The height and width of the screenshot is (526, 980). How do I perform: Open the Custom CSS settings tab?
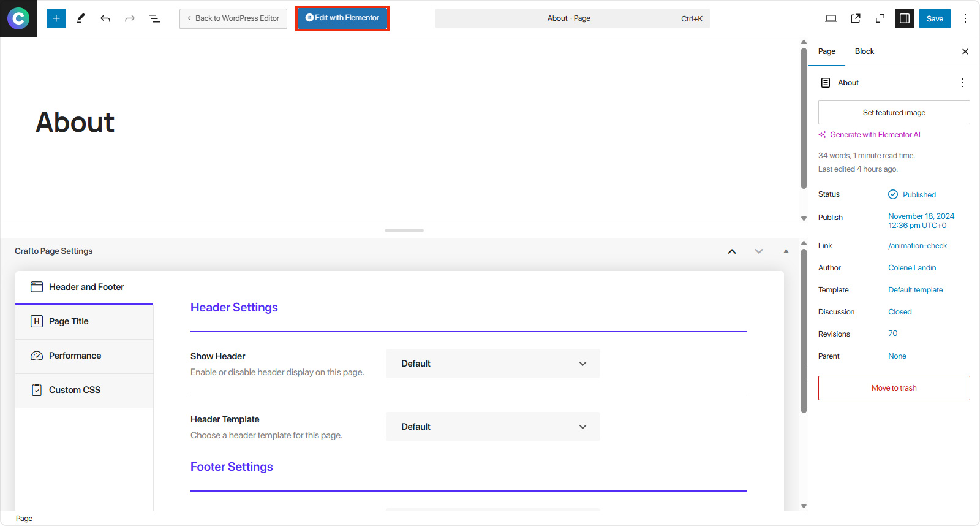click(85, 390)
